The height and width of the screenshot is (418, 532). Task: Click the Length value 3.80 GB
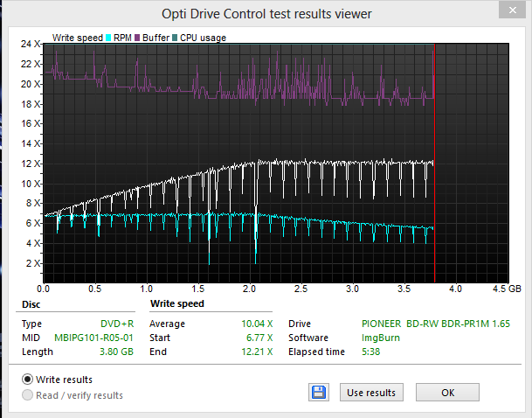(116, 352)
